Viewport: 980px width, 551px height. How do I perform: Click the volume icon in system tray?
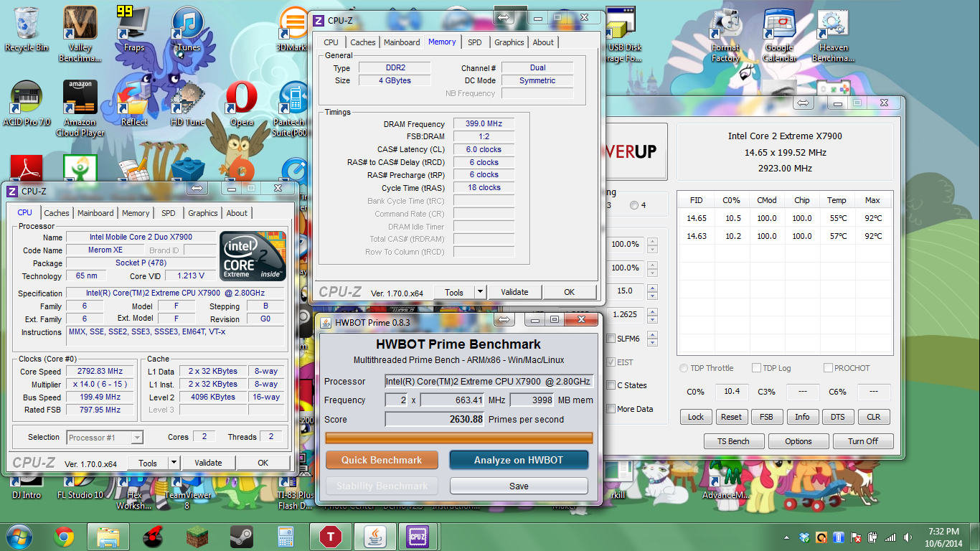pos(908,537)
